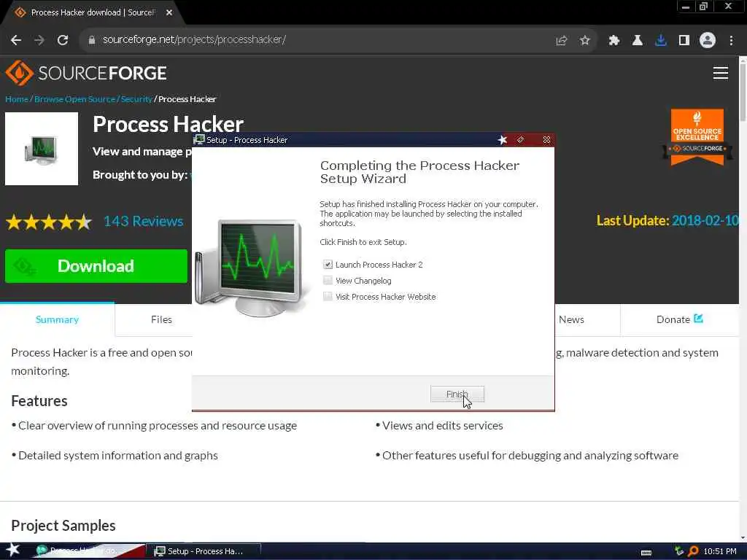Check the View Changelog checkbox
747x560 pixels.
point(328,281)
